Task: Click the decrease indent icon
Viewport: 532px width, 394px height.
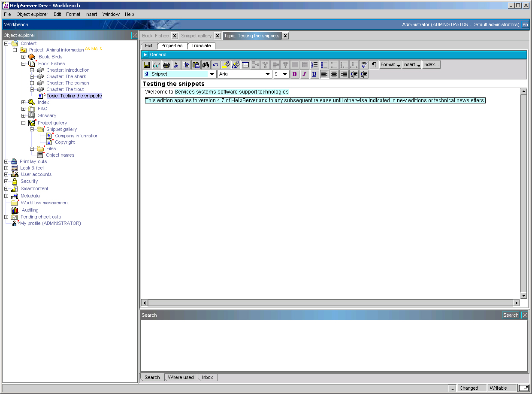Action: [x=354, y=74]
